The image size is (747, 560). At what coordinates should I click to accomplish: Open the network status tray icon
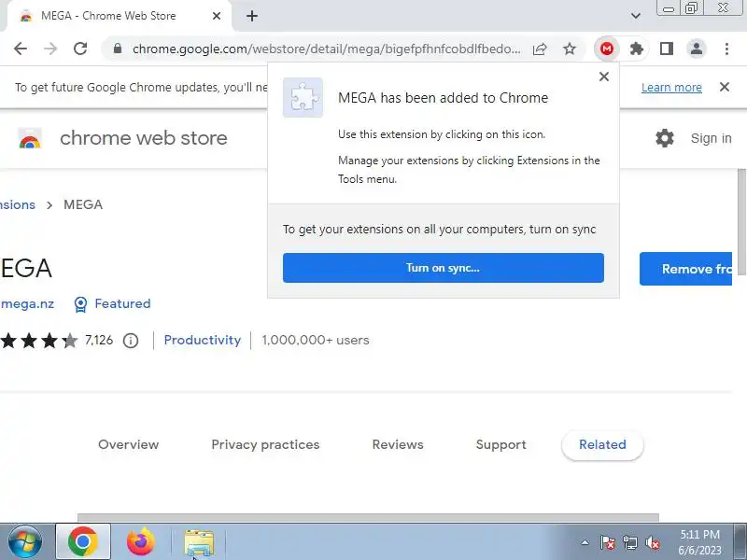pos(629,542)
